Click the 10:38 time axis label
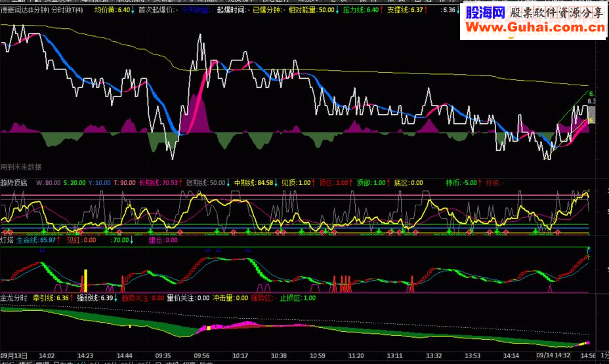 [279, 355]
